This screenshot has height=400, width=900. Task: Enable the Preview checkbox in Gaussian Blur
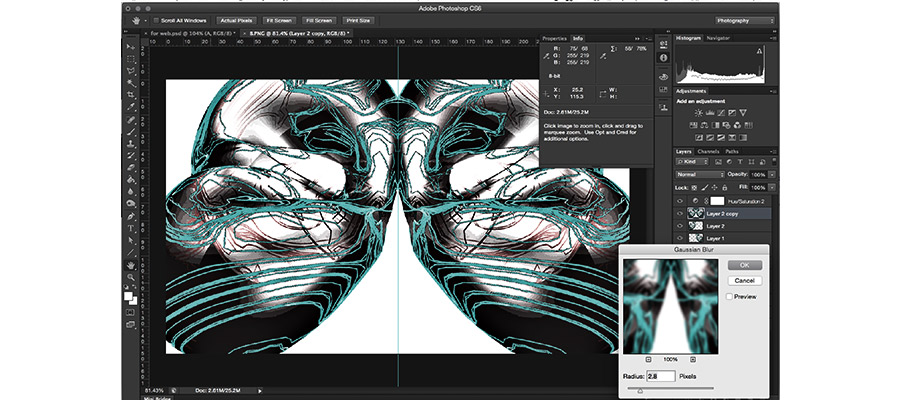(x=729, y=296)
